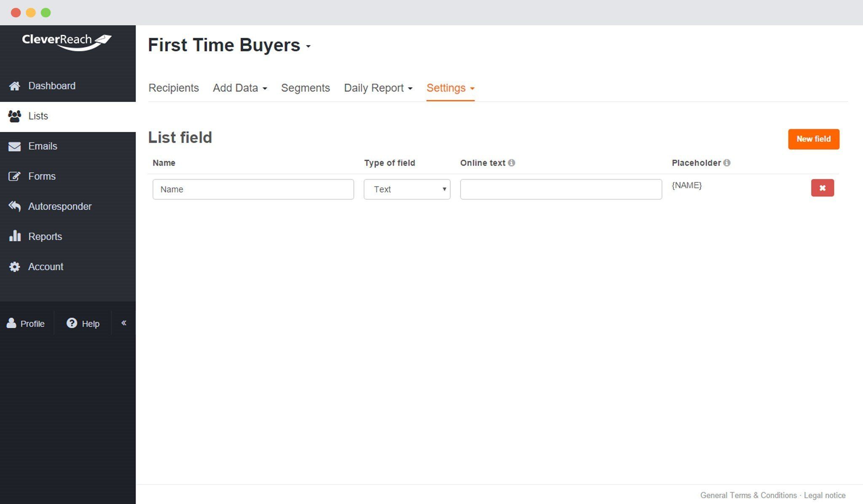Click the Dashboard home icon
The image size is (863, 504).
15,86
